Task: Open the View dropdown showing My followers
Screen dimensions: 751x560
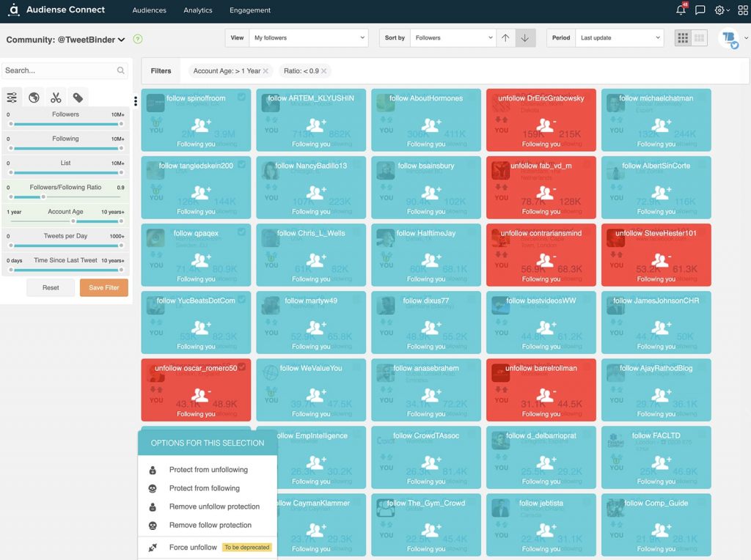Action: pyautogui.click(x=308, y=38)
